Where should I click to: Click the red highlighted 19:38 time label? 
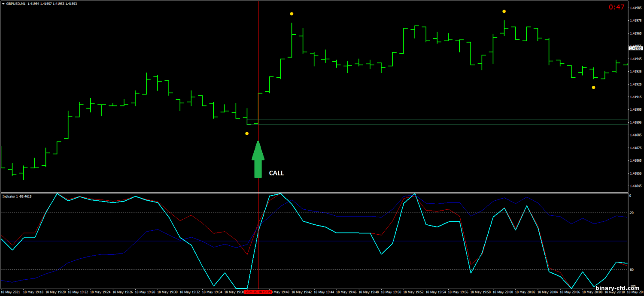tap(258, 292)
